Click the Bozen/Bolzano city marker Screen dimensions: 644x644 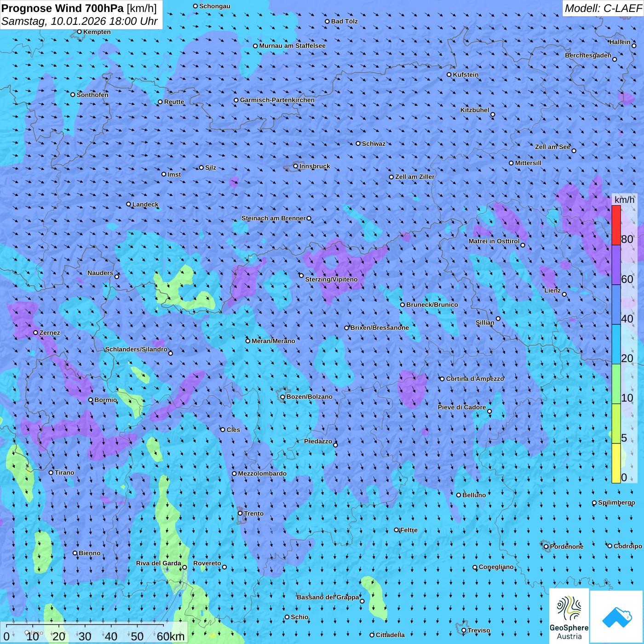[x=283, y=397]
